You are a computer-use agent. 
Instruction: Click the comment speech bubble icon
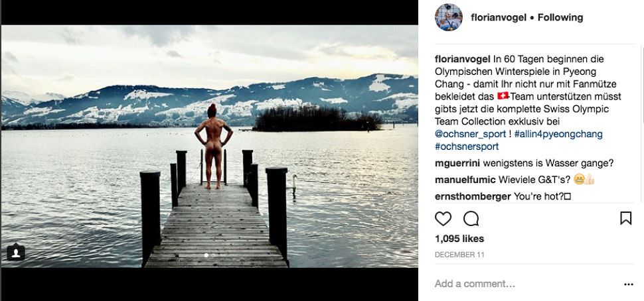[471, 219]
